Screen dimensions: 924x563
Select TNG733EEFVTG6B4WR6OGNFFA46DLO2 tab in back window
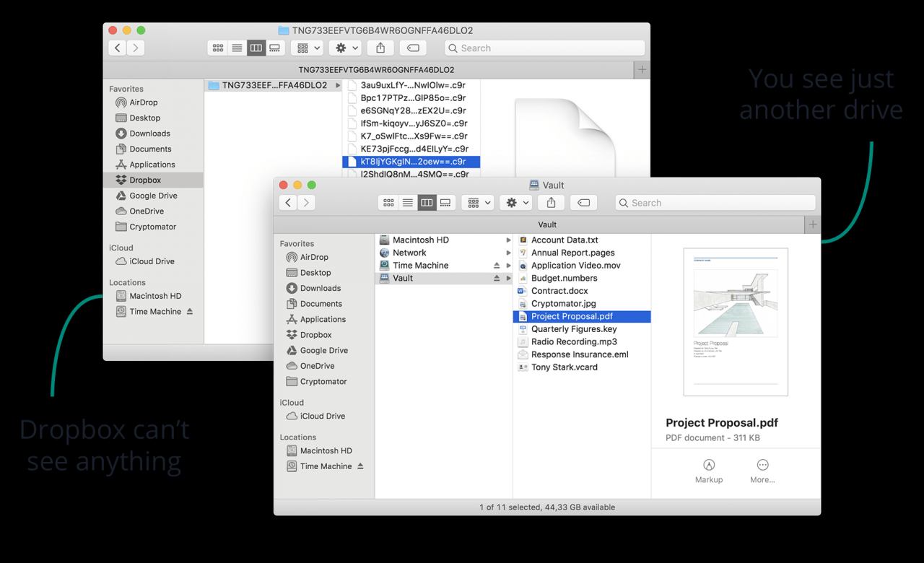368,70
